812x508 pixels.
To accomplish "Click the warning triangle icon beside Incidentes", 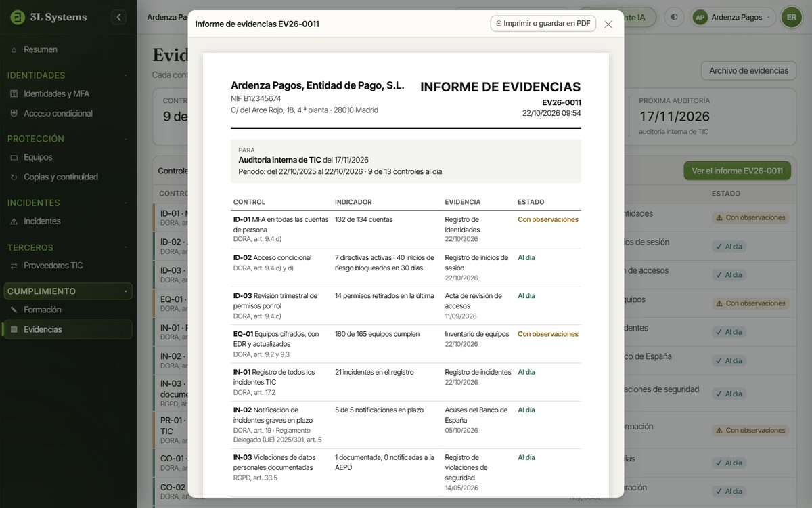I will pyautogui.click(x=14, y=221).
